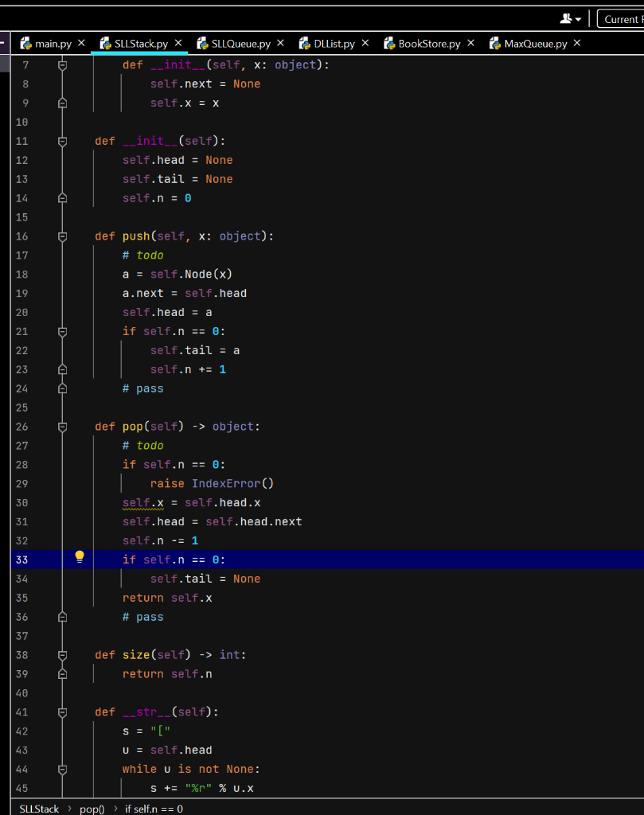Collapse the size method fold on line 38
The width and height of the screenshot is (644, 815).
coord(62,654)
